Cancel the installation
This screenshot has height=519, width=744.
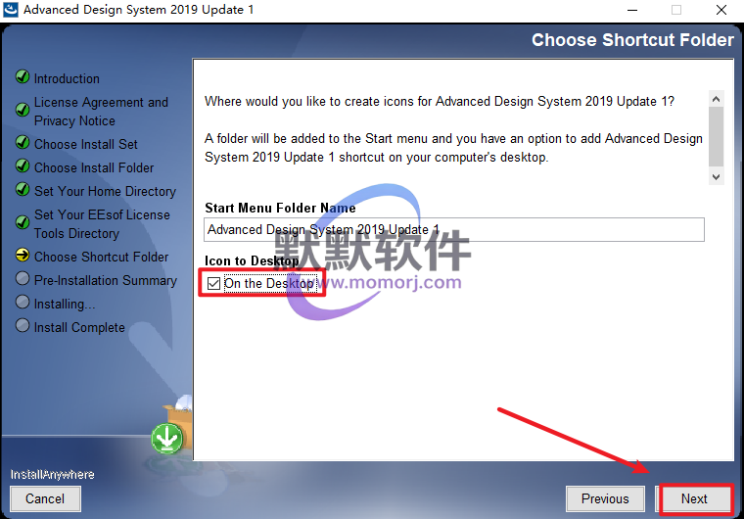[45, 499]
